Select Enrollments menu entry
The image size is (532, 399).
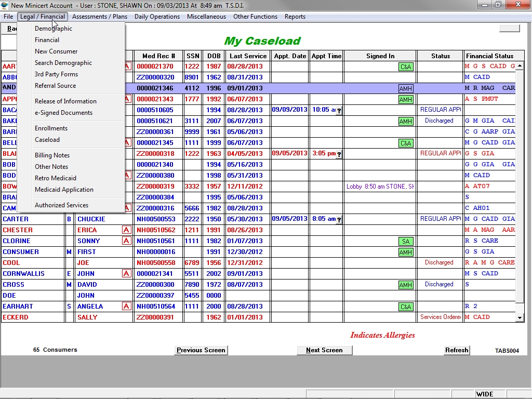(x=51, y=128)
